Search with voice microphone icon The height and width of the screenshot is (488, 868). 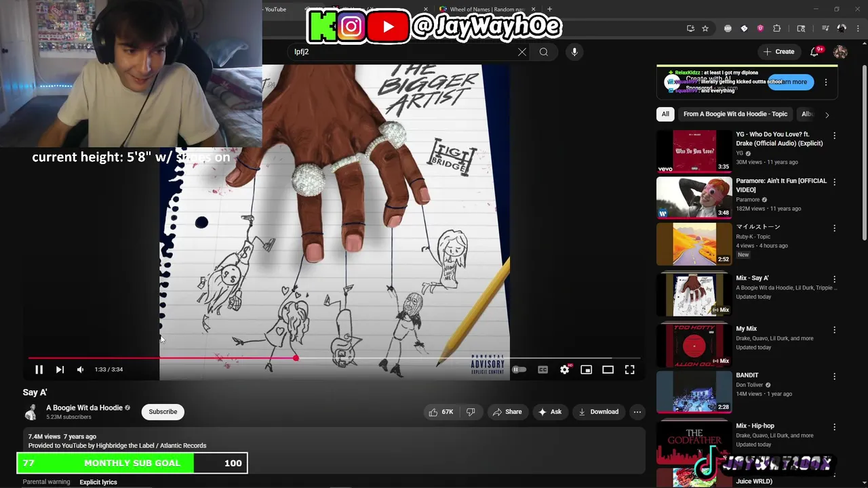(574, 52)
